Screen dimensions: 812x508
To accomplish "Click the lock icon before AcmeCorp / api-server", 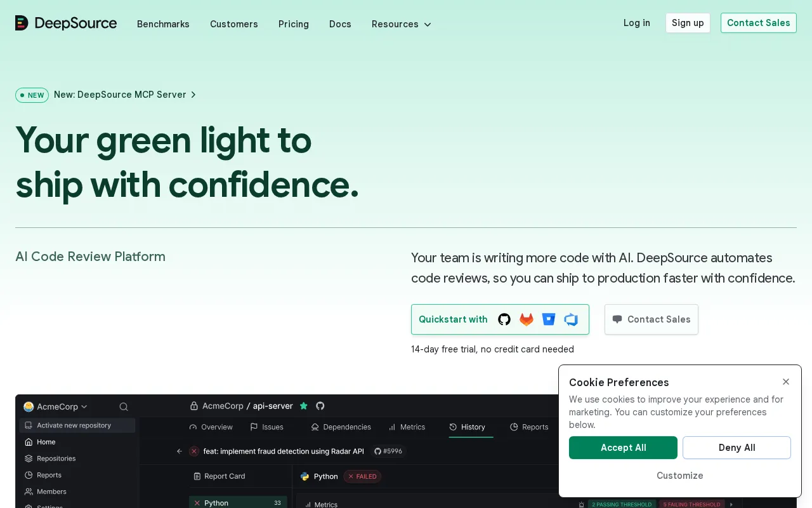I will click(x=194, y=406).
